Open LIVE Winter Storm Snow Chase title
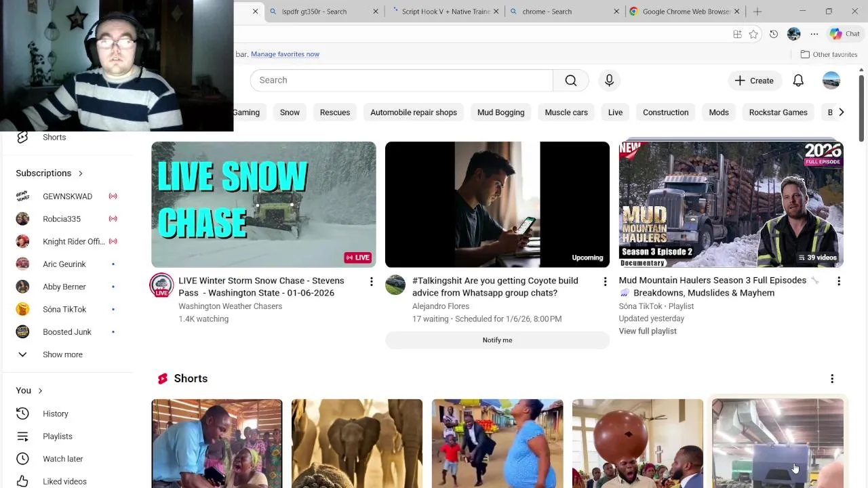Viewport: 868px width, 488px height. 261,287
